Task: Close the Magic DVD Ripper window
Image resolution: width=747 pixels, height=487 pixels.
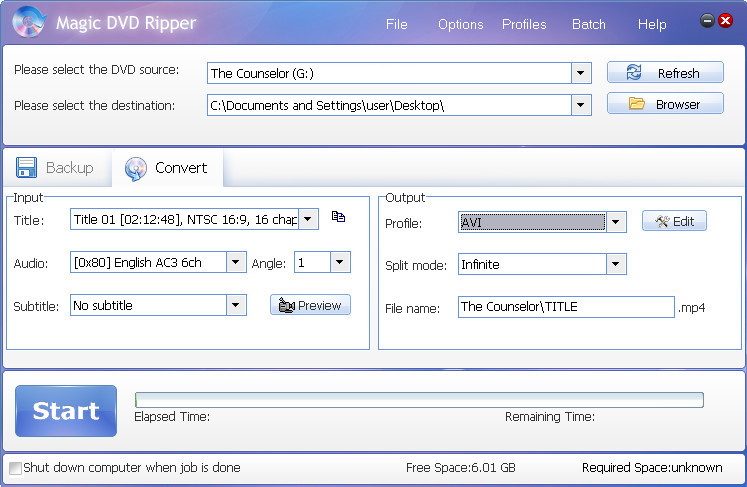Action: 725,20
